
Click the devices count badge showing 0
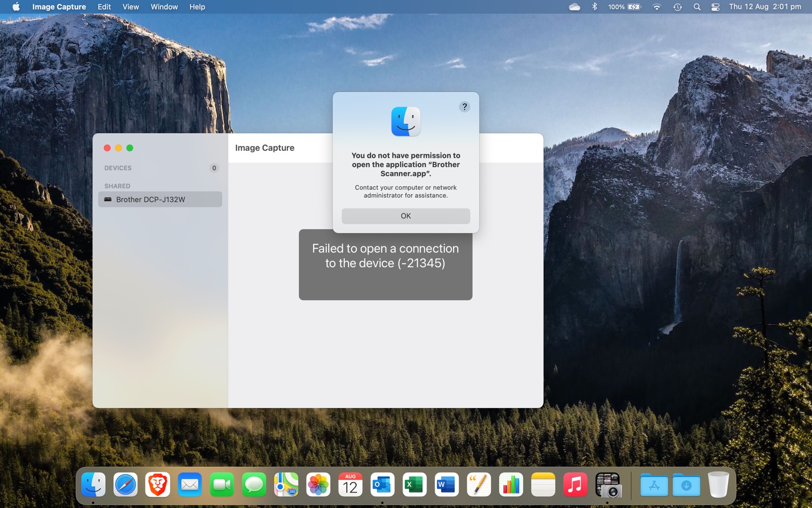[x=214, y=168]
